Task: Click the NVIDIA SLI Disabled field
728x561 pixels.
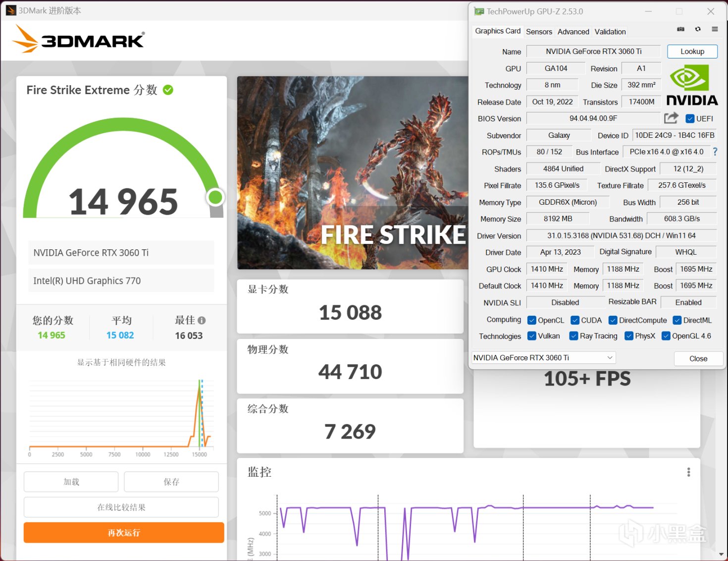Action: (x=565, y=302)
